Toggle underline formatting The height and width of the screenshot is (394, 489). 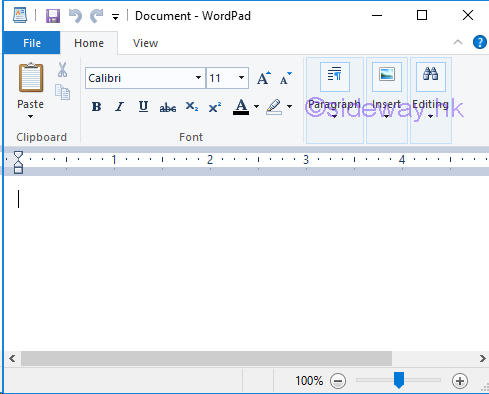(x=143, y=107)
